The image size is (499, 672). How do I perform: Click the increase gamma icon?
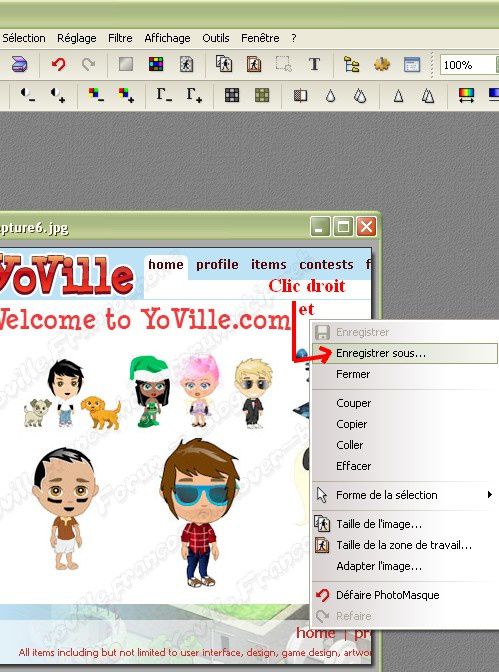[194, 95]
